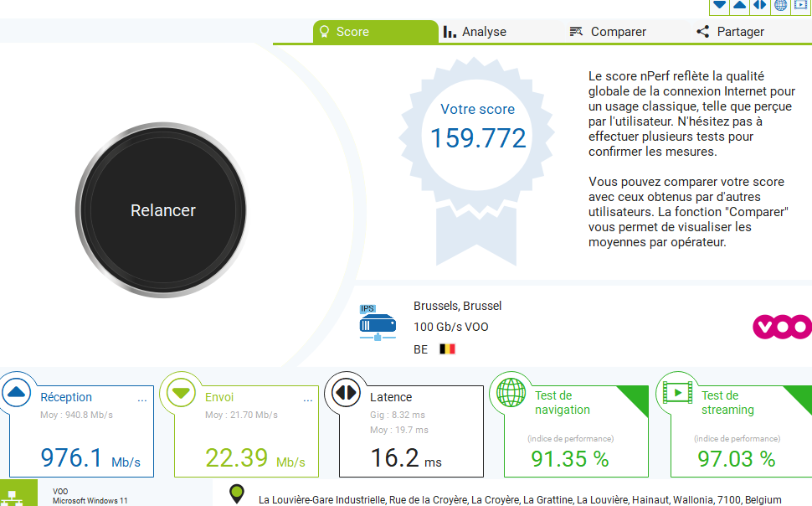This screenshot has height=506, width=812.
Task: Click the wired network connection icon
Action: 12,497
